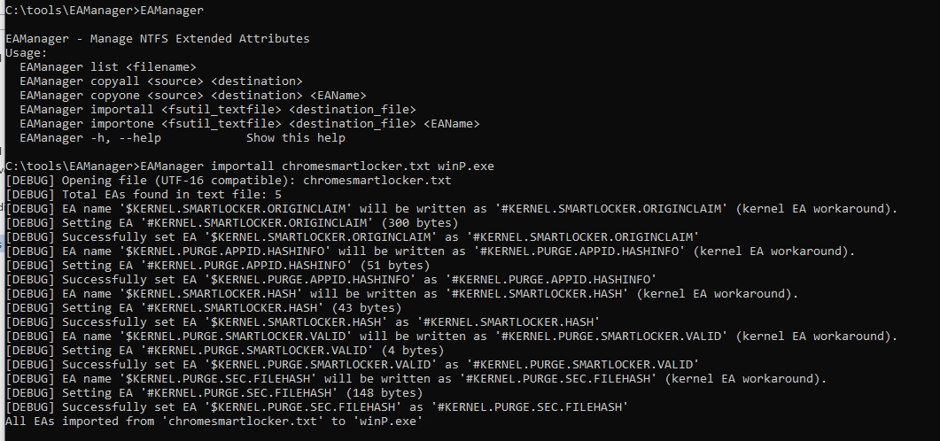The height and width of the screenshot is (441, 940).
Task: Click the 'Total EAs found in text file: 5' line
Action: pos(143,195)
